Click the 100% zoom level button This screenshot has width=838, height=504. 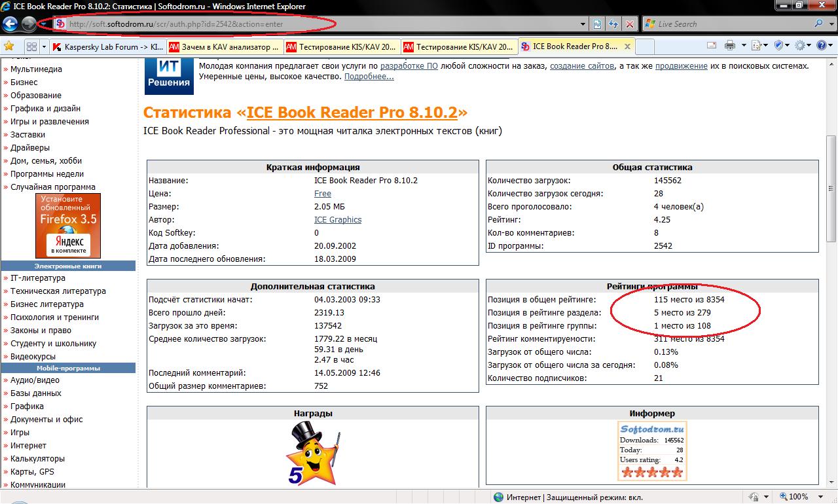click(x=793, y=497)
